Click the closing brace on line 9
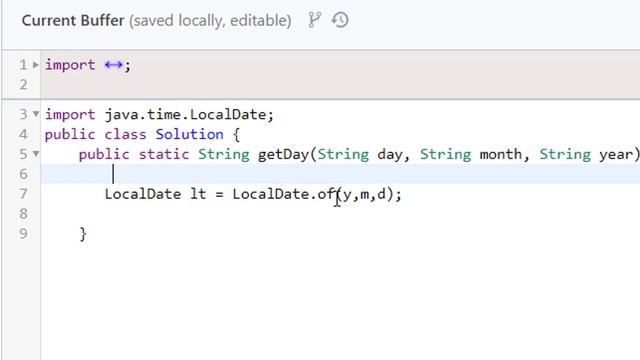Viewport: 640px width, 360px height. click(x=83, y=234)
